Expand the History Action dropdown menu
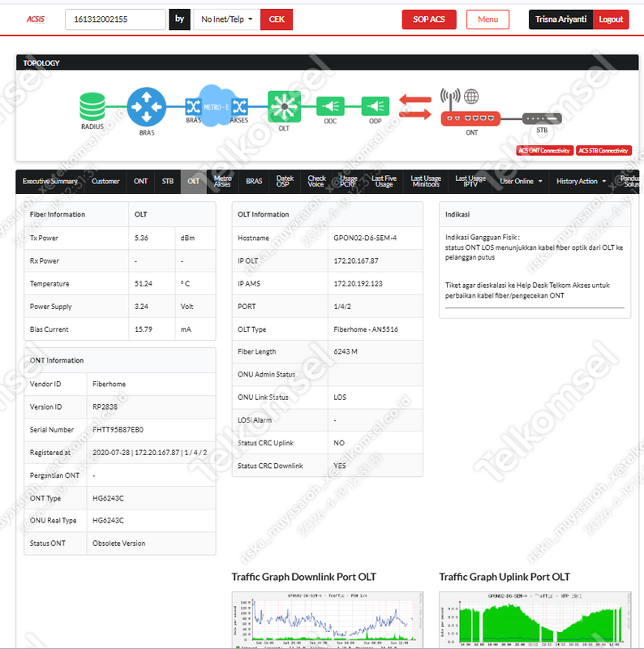The height and width of the screenshot is (649, 644). pyautogui.click(x=581, y=181)
